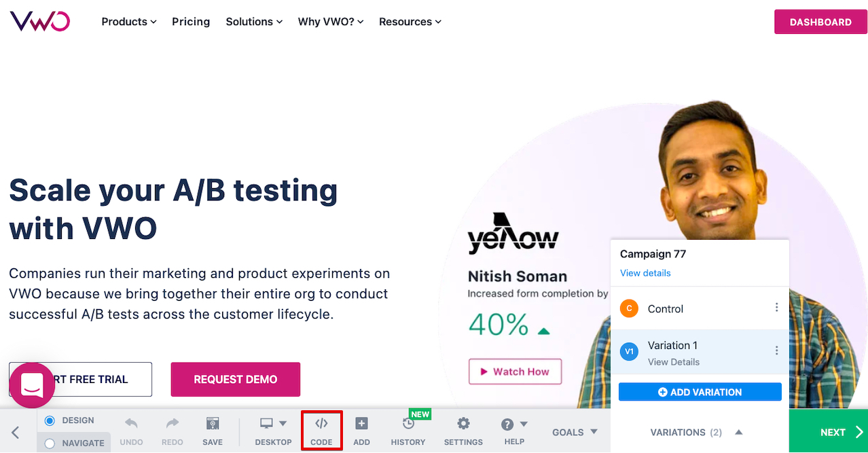Open the History panel icon
The width and height of the screenshot is (868, 453).
click(x=408, y=424)
